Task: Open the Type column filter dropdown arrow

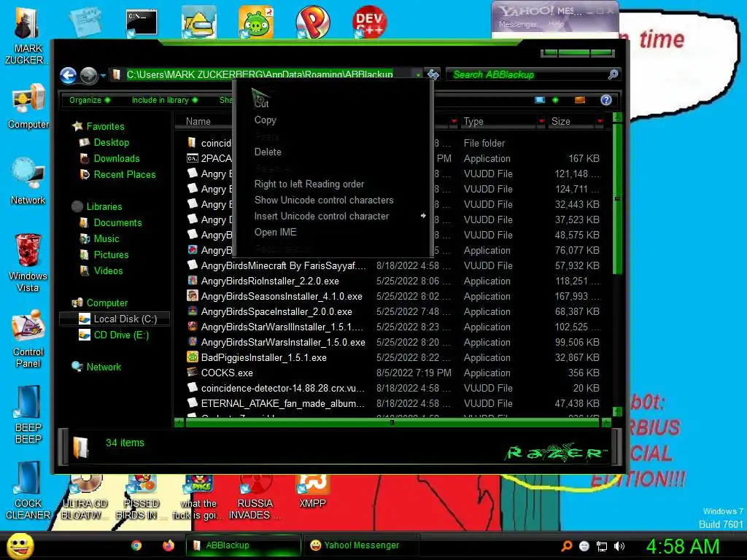Action: [x=542, y=122]
